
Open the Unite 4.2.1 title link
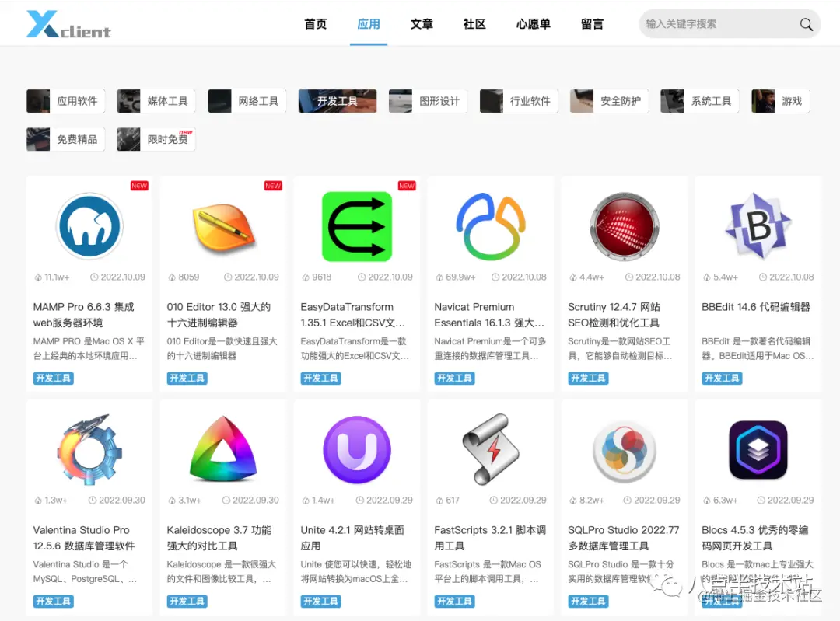352,538
